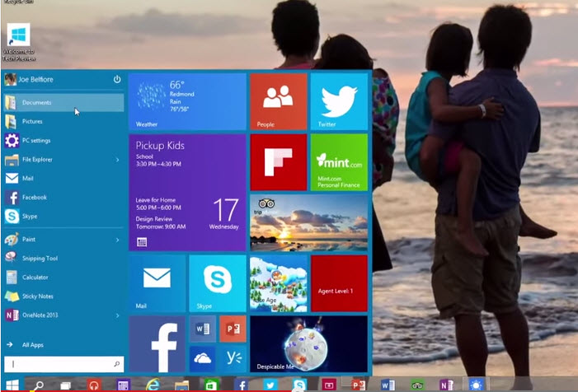
Task: Open the small Word tile
Action: tap(203, 329)
